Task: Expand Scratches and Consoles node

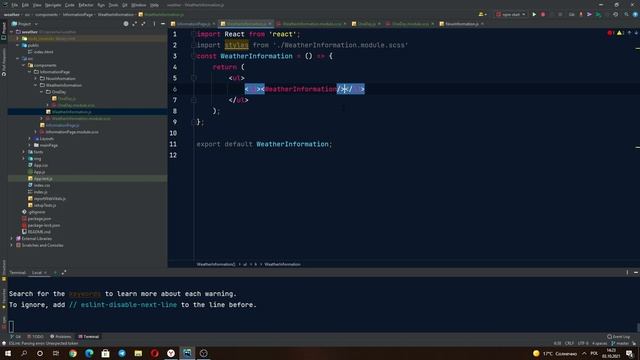Action: 11,245
